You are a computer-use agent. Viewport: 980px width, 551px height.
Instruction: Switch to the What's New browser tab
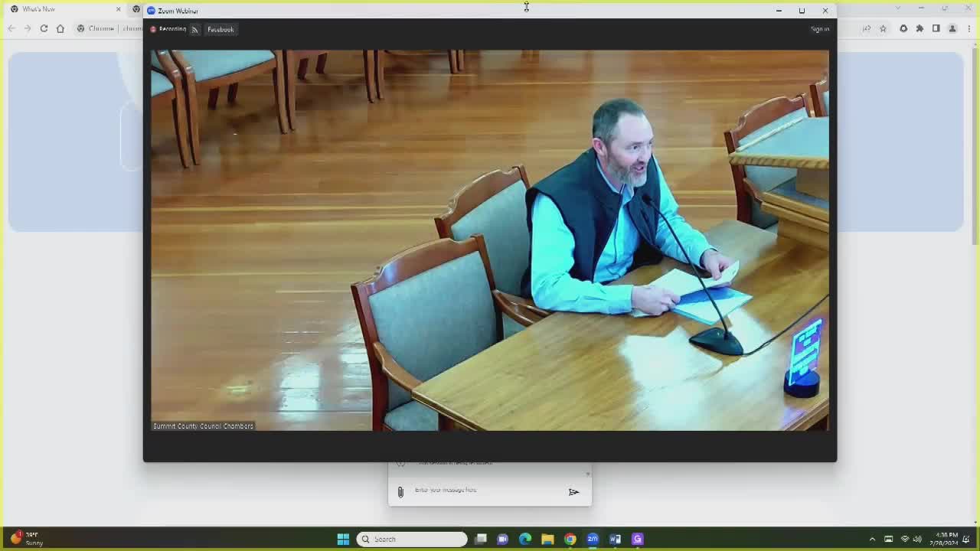46,9
